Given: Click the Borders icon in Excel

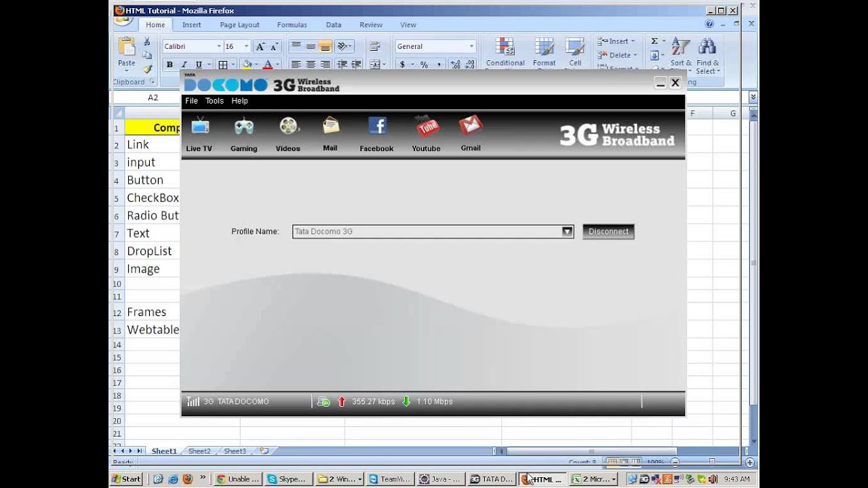Looking at the screenshot, I should coord(222,65).
